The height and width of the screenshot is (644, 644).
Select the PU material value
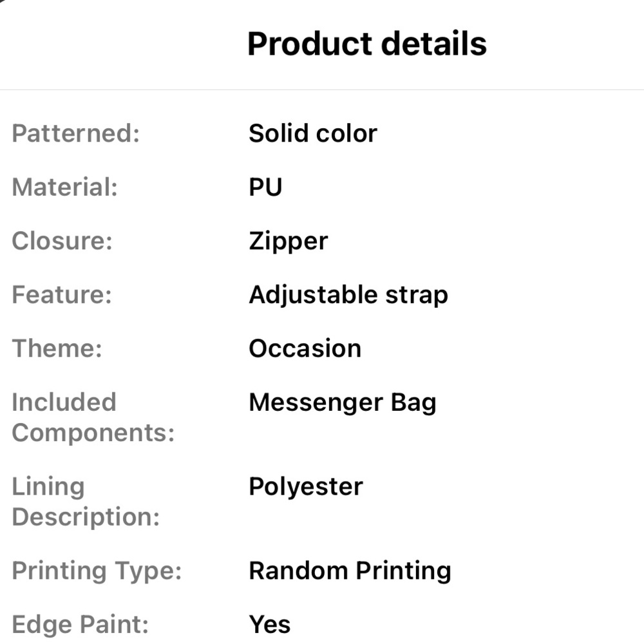[x=266, y=187]
